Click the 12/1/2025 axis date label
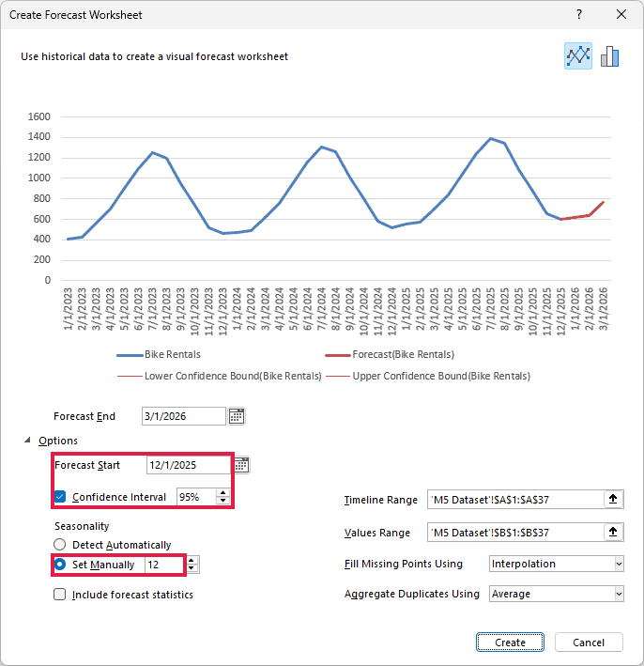The width and height of the screenshot is (644, 666). [x=560, y=311]
